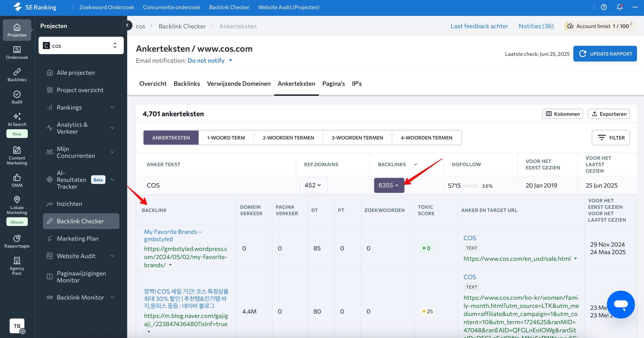Viewport: 644px width, 338px height.
Task: Open AI Search in the left rail
Action: point(17,120)
